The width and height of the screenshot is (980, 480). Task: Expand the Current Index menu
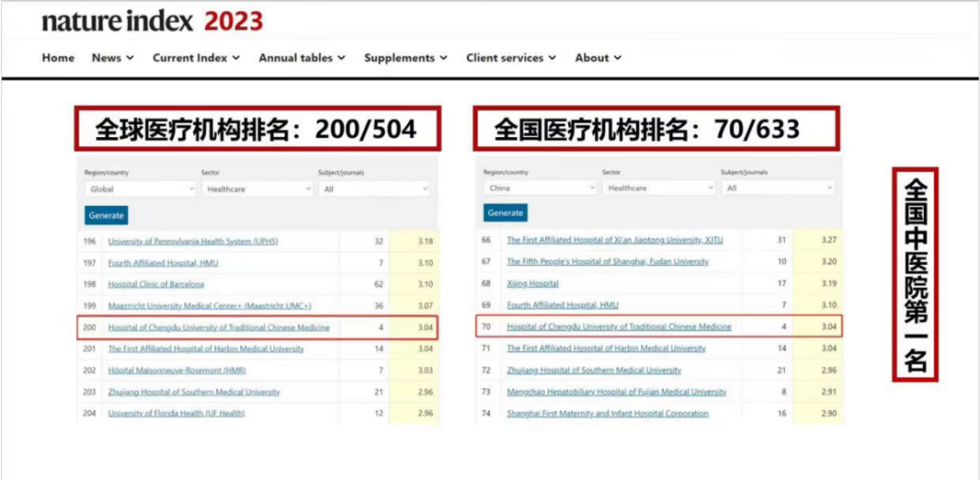(x=196, y=57)
